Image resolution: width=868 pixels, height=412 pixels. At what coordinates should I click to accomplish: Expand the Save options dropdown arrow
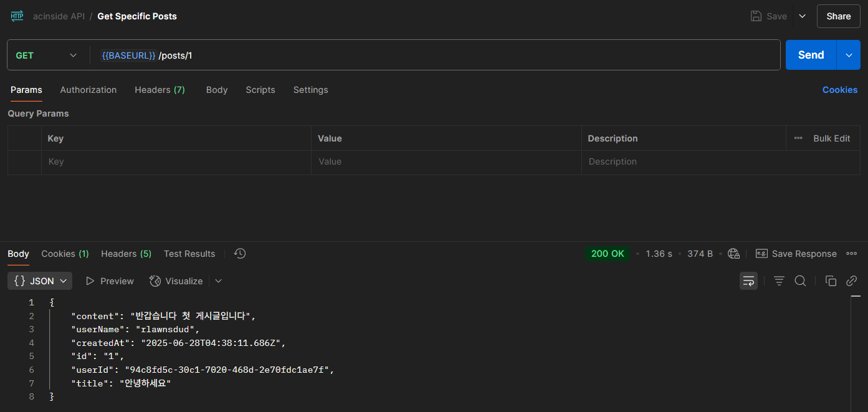803,16
